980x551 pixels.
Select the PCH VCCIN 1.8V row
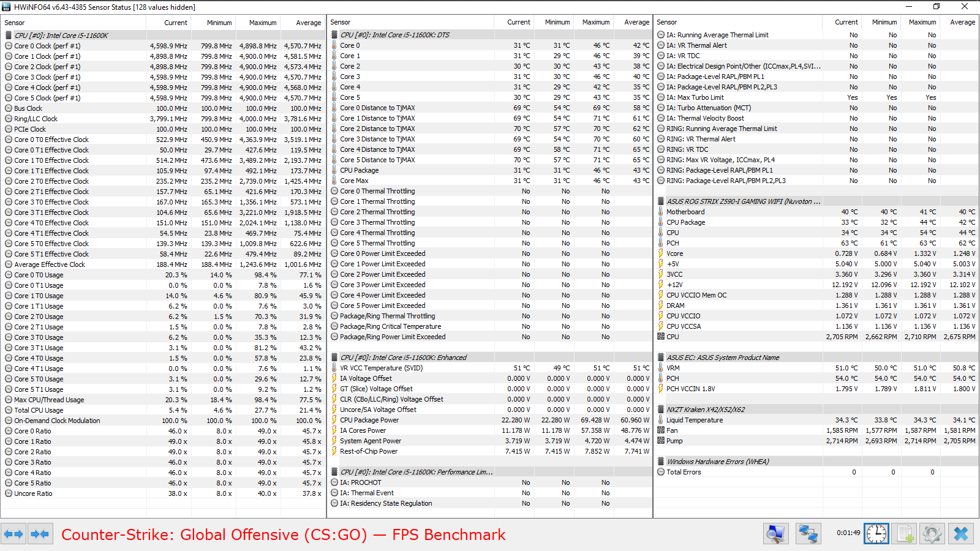(x=816, y=389)
